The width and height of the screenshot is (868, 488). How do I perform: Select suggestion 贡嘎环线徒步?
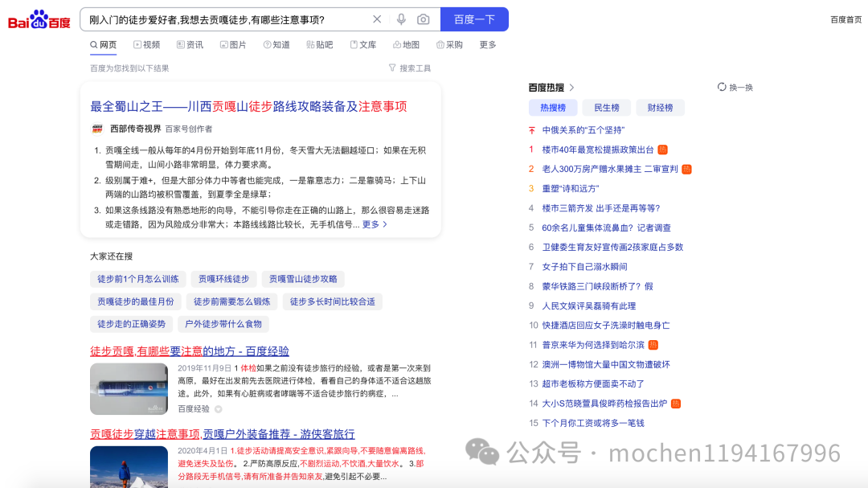coord(224,279)
